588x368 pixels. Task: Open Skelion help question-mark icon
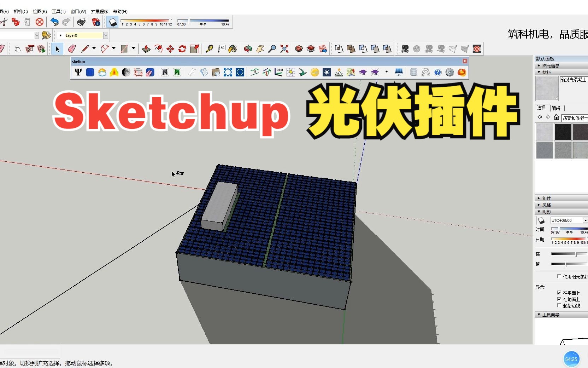[438, 72]
